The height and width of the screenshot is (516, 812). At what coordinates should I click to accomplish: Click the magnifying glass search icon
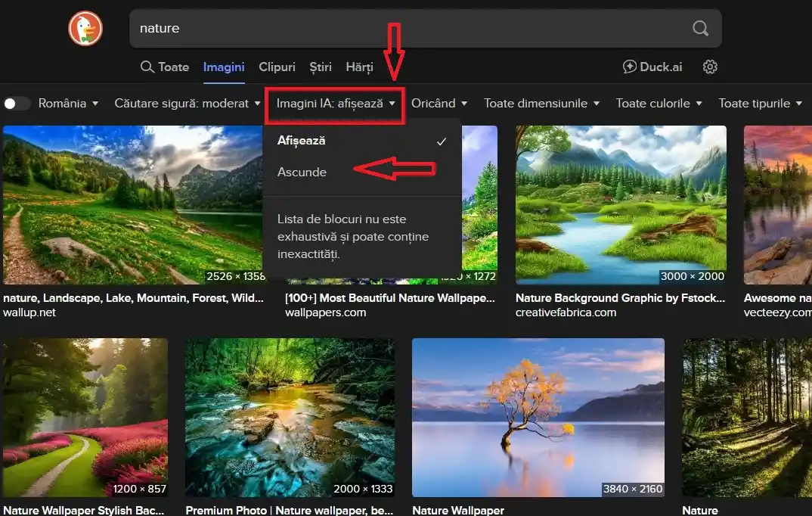click(x=700, y=29)
